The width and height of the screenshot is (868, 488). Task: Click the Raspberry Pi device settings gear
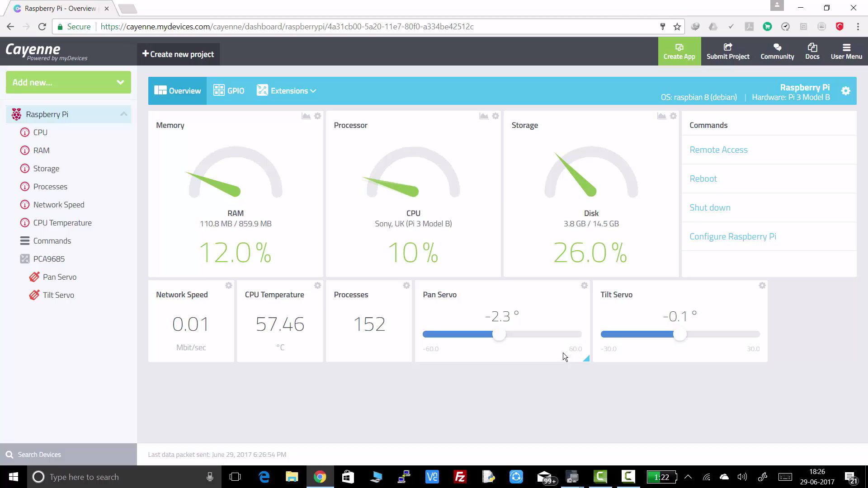tap(845, 91)
